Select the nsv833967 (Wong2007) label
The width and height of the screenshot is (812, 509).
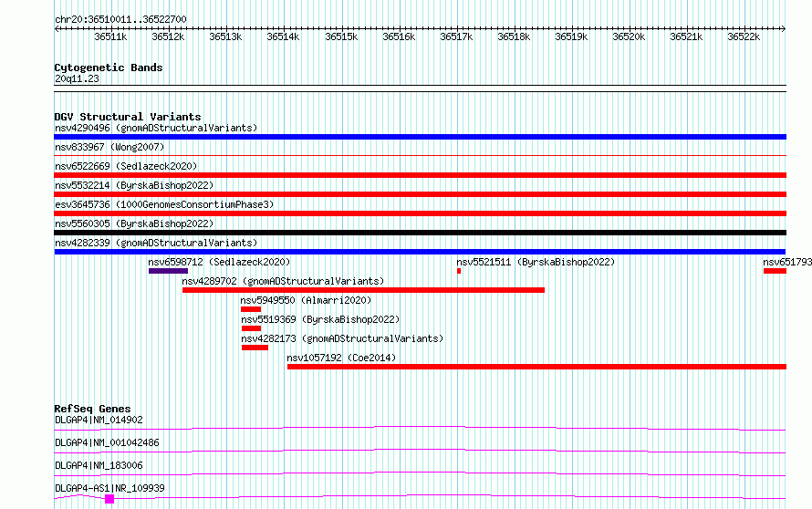tap(109, 147)
